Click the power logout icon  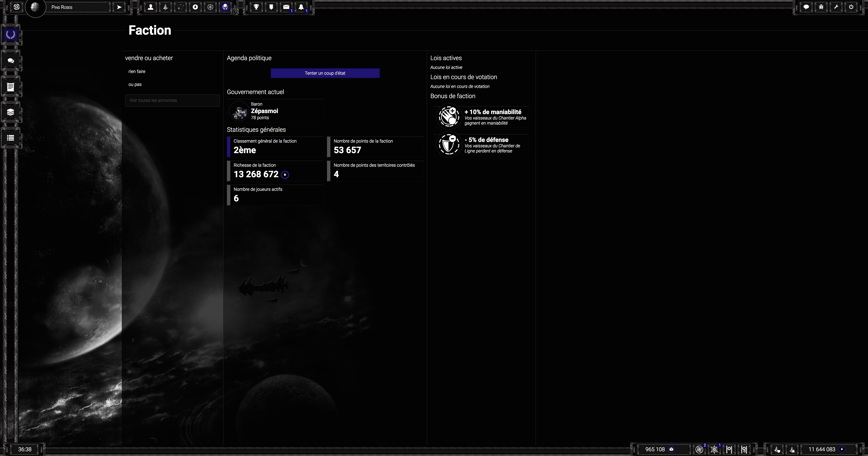pyautogui.click(x=851, y=7)
